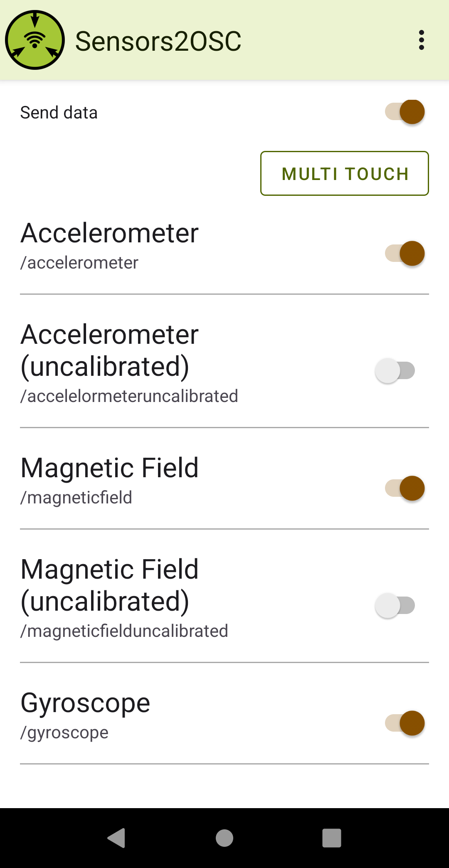
Task: Enable Magnetic Field (uncalibrated) switch
Action: pos(395,605)
